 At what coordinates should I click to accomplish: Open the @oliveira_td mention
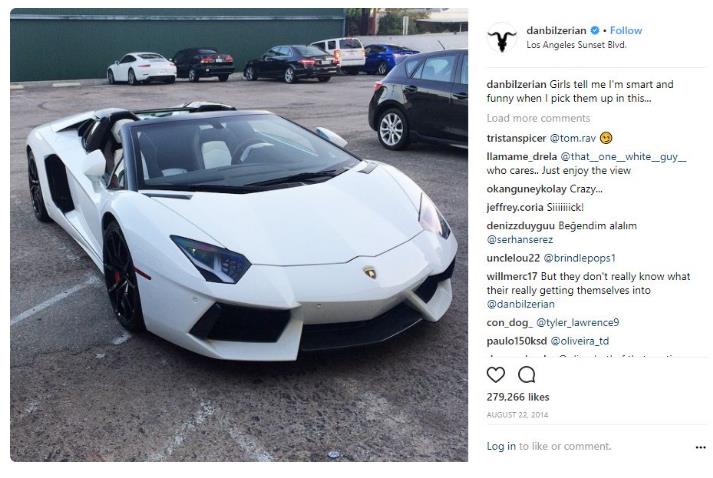click(x=579, y=341)
